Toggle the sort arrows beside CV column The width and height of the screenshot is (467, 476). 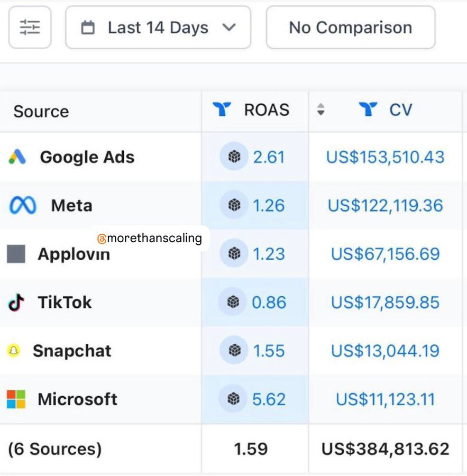pos(321,109)
